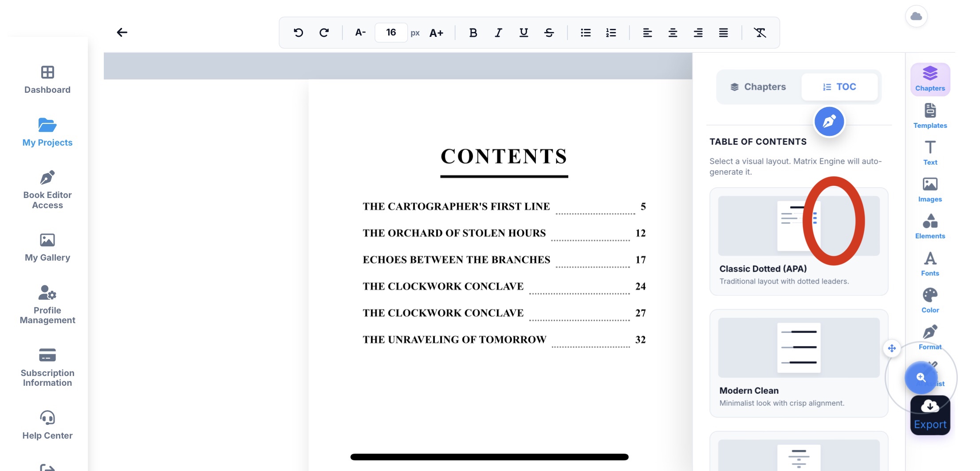Go back with the left arrow
The image size is (980, 471).
pos(122,32)
